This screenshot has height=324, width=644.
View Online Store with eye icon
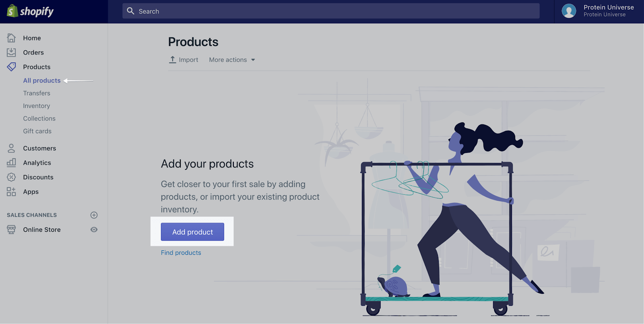(94, 229)
